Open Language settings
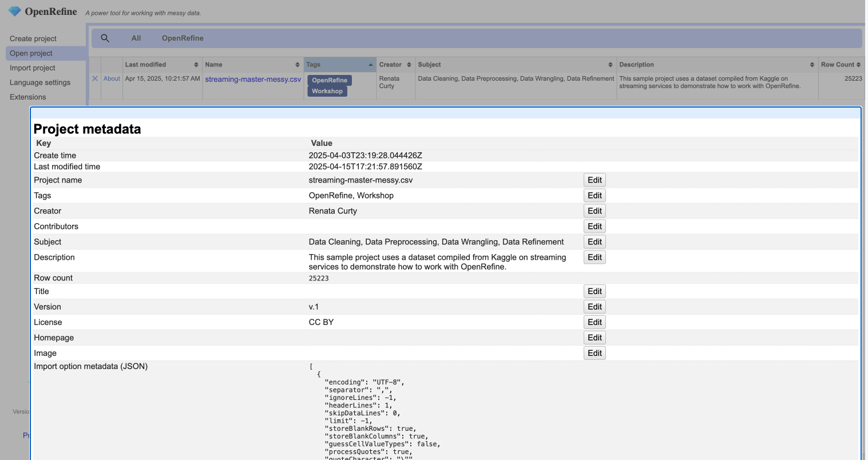 40,82
